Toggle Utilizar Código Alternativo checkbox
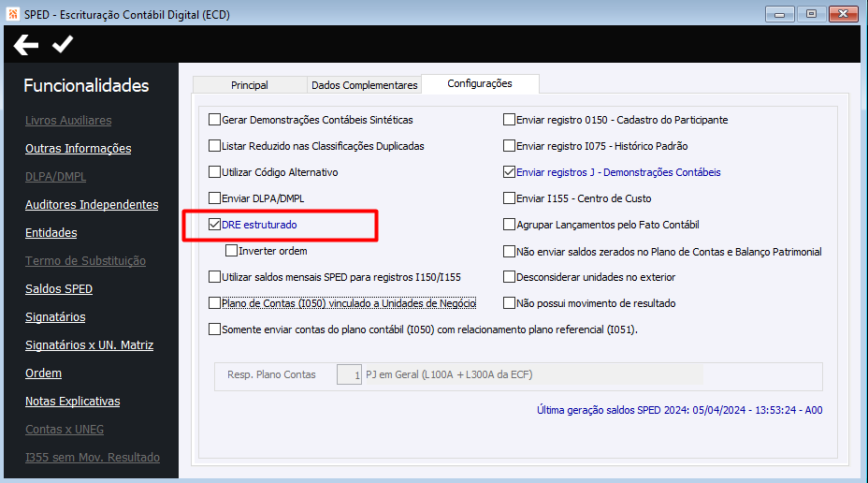Screen dimensions: 868x483 coord(215,172)
